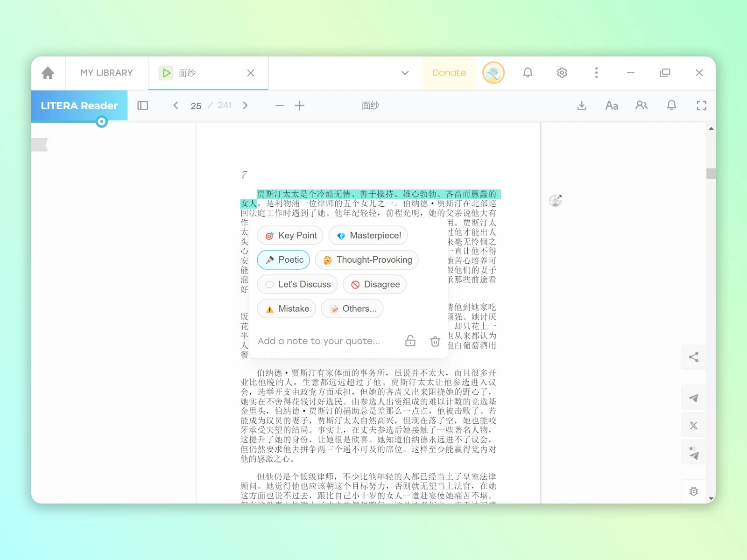Screen dimensions: 747x560
Task: Open the MY LIBRARY tab
Action: [x=106, y=73]
